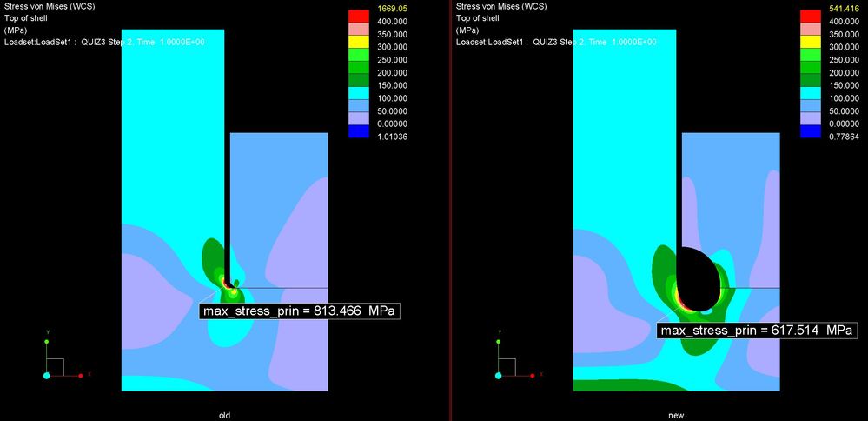
Task: Click the 50.0000 value in the new legend
Action: (844, 111)
